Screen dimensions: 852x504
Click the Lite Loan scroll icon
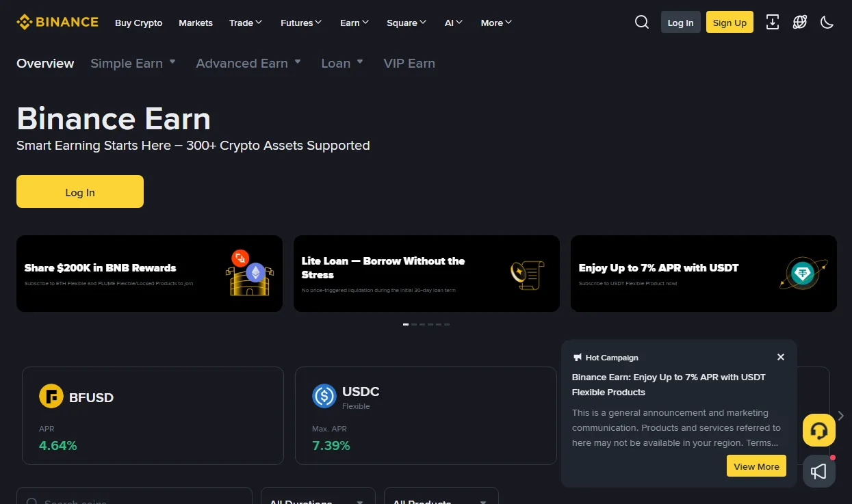(527, 274)
